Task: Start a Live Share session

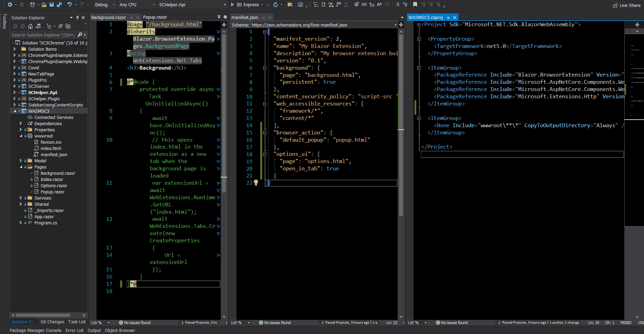Action: click(x=626, y=5)
